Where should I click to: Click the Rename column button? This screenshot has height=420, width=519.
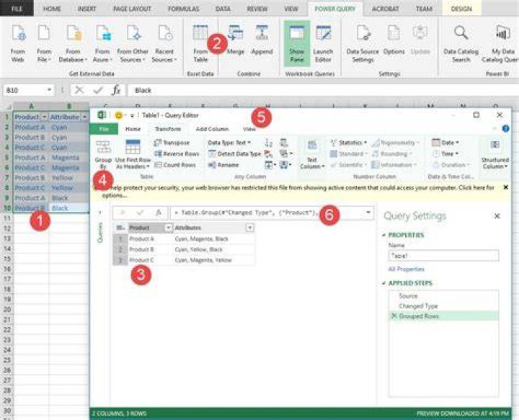tap(223, 165)
